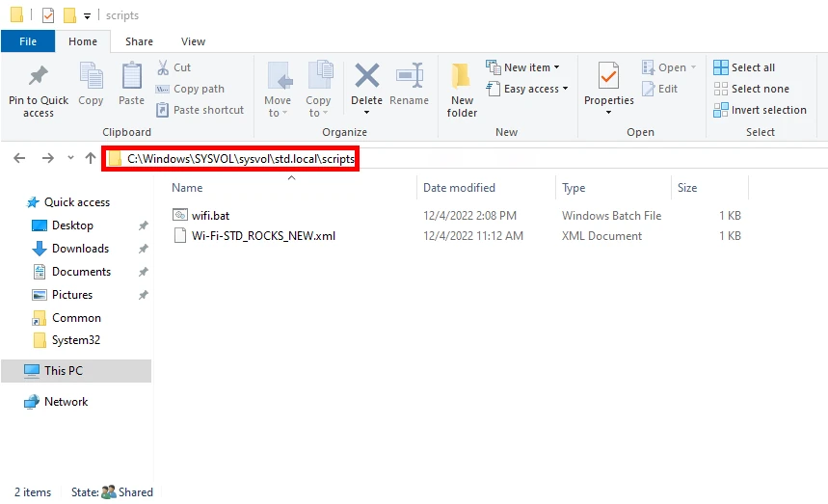Click the Properties checkmark icon
Image resolution: width=828 pixels, height=504 pixels.
[x=608, y=75]
